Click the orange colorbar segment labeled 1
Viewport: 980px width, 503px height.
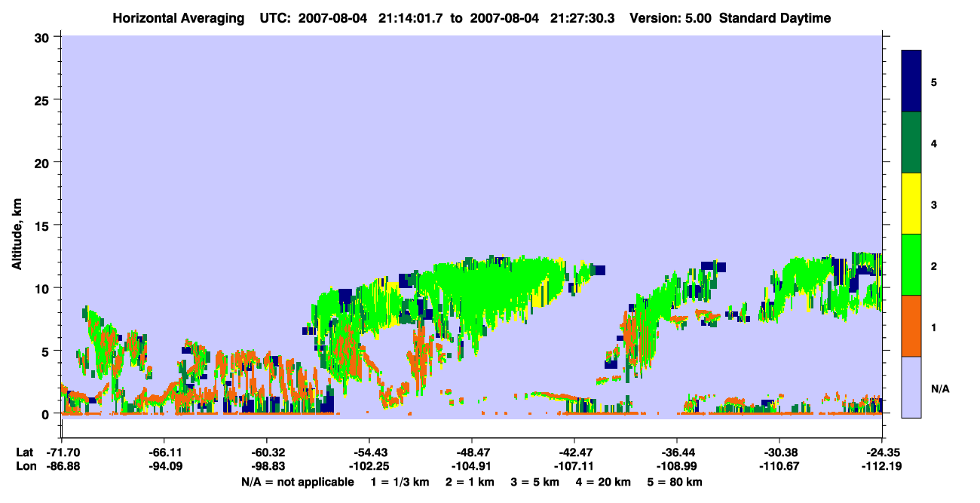tap(911, 326)
